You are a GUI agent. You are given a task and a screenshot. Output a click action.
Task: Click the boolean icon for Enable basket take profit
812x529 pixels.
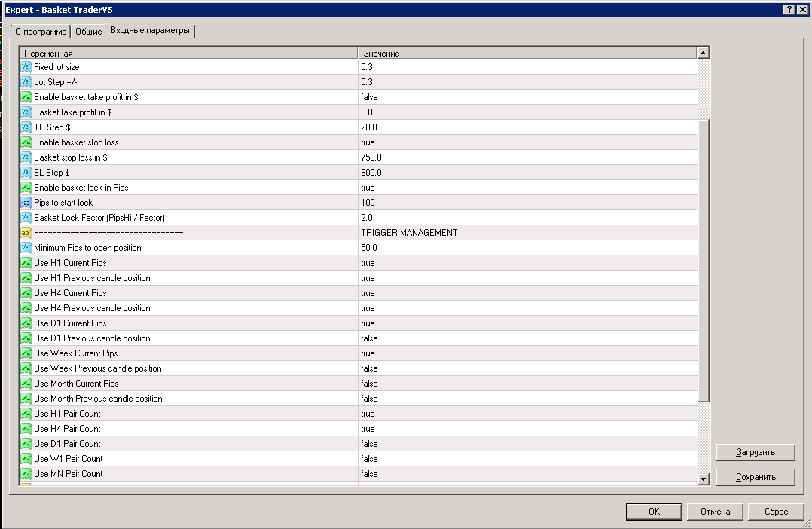[x=26, y=97]
